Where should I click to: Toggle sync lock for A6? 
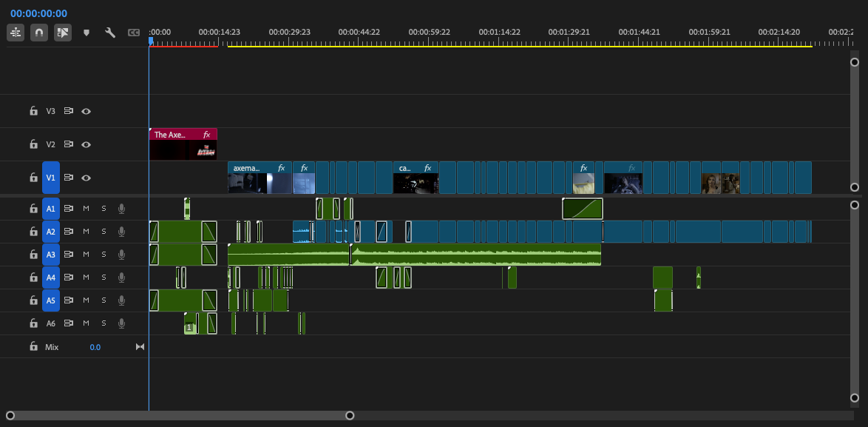(x=69, y=323)
